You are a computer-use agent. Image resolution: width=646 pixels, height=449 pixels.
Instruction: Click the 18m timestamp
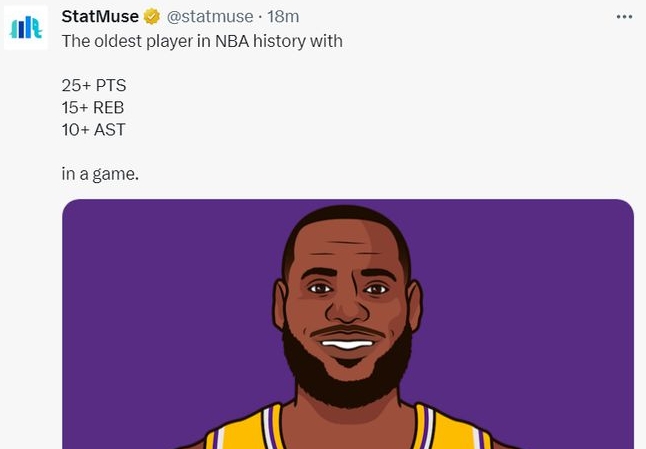coord(283,17)
